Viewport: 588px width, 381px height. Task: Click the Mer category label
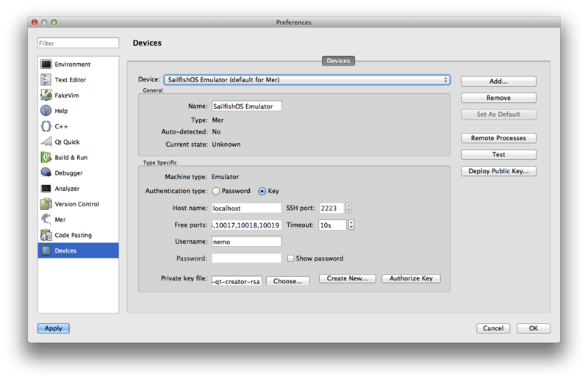[x=60, y=219]
